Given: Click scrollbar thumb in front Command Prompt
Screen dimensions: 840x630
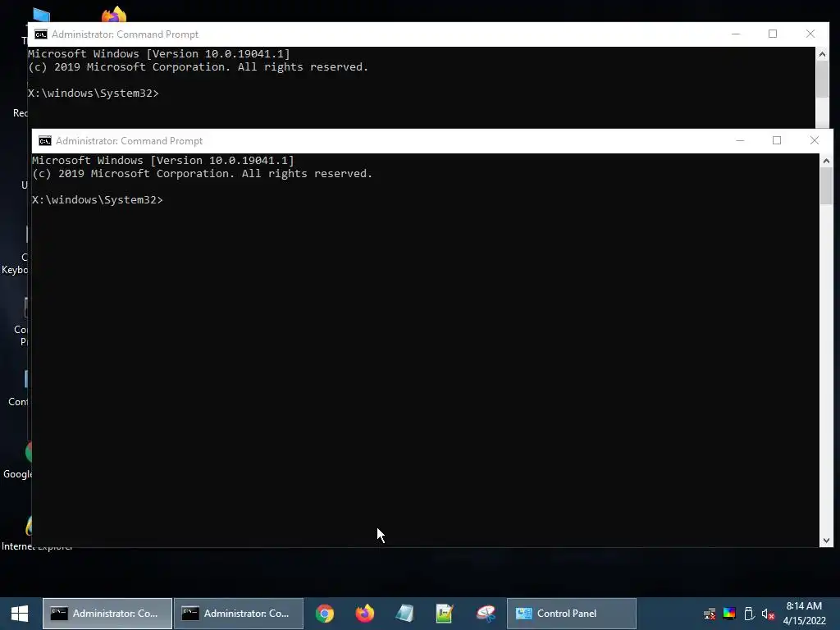Looking at the screenshot, I should point(826,185).
